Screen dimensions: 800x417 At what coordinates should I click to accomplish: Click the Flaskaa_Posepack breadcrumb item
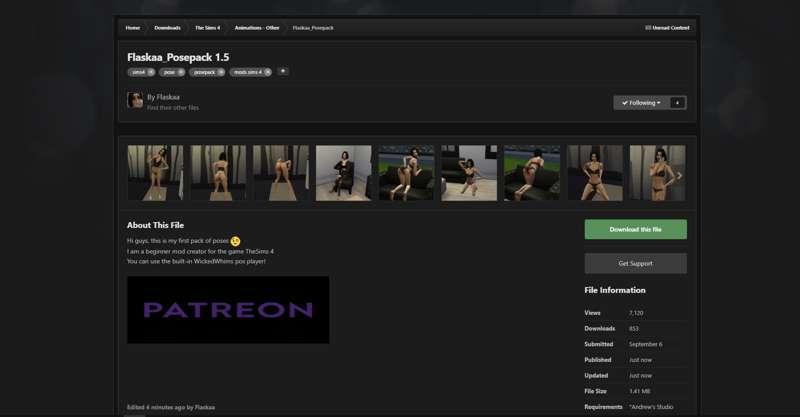pos(313,28)
